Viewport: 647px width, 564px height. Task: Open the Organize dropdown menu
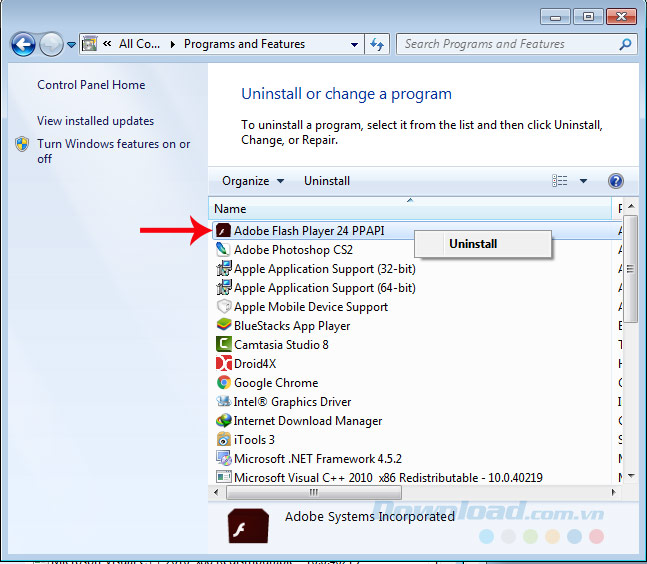pos(253,181)
